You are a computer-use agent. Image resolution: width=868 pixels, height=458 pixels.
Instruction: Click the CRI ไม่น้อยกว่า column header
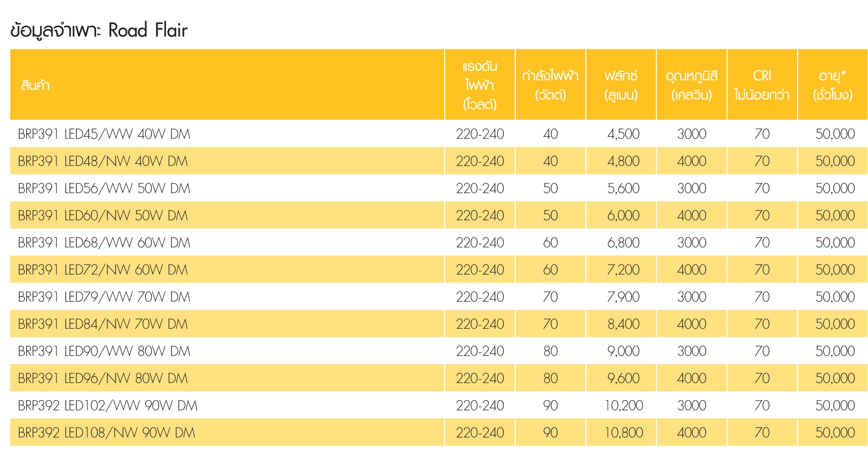point(762,86)
